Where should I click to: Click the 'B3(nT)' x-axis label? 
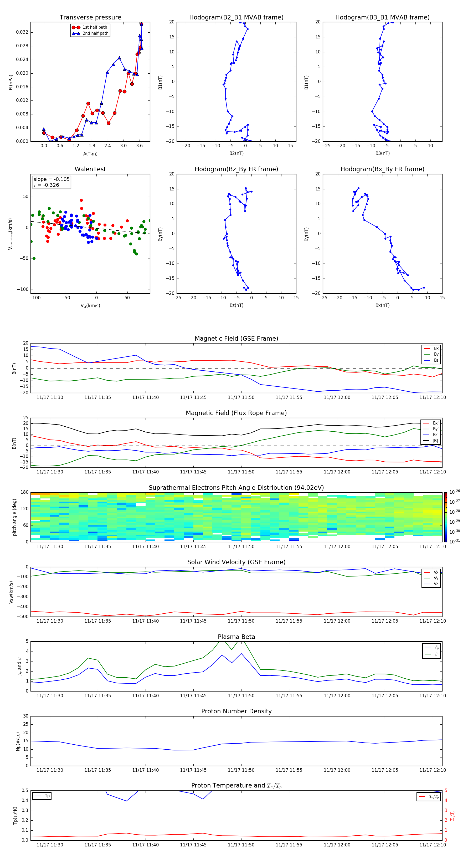pos(382,153)
